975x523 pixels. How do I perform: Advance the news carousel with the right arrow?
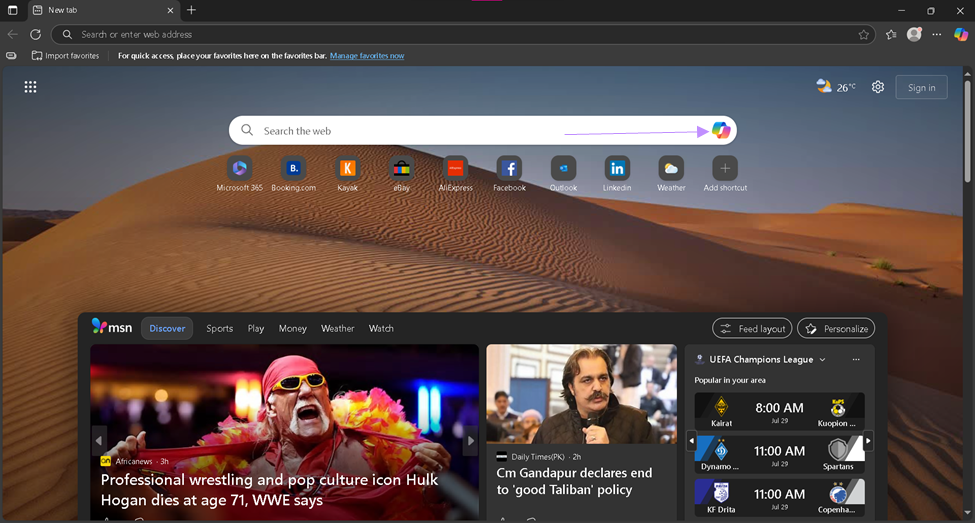pos(471,440)
